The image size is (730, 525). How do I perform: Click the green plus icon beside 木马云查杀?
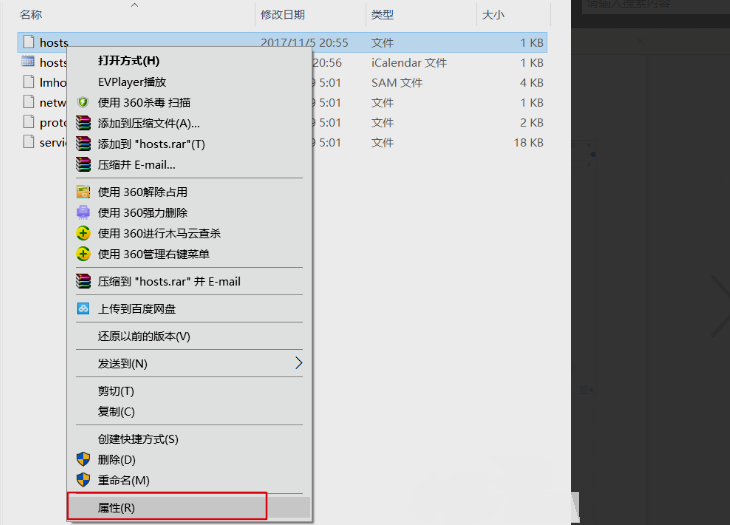(83, 233)
